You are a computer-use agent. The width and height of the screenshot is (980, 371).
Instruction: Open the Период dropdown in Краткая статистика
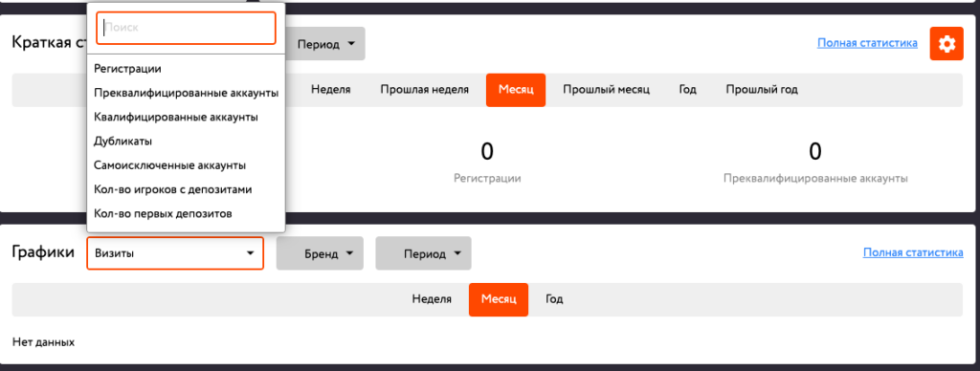[325, 44]
